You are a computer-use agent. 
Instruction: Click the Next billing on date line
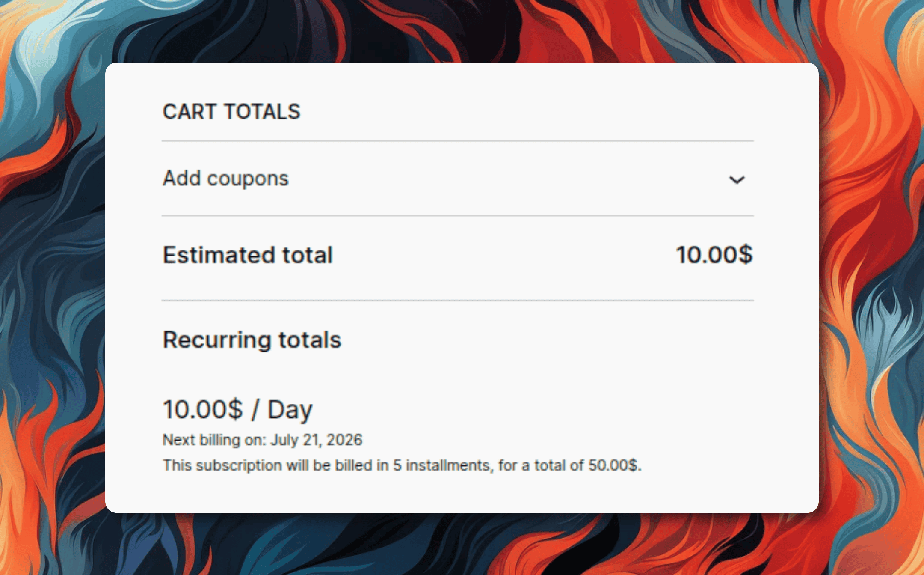pyautogui.click(x=263, y=440)
